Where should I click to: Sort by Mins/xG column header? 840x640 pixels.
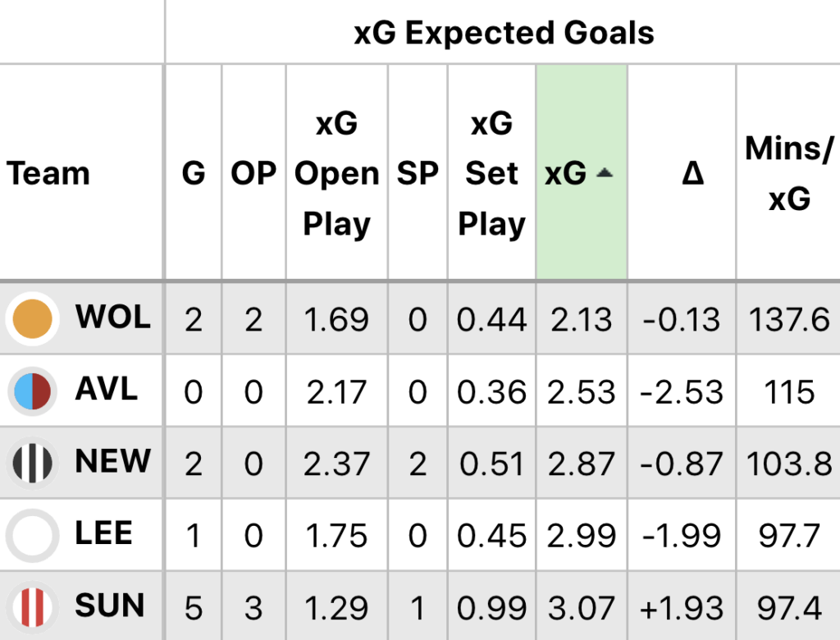788,173
